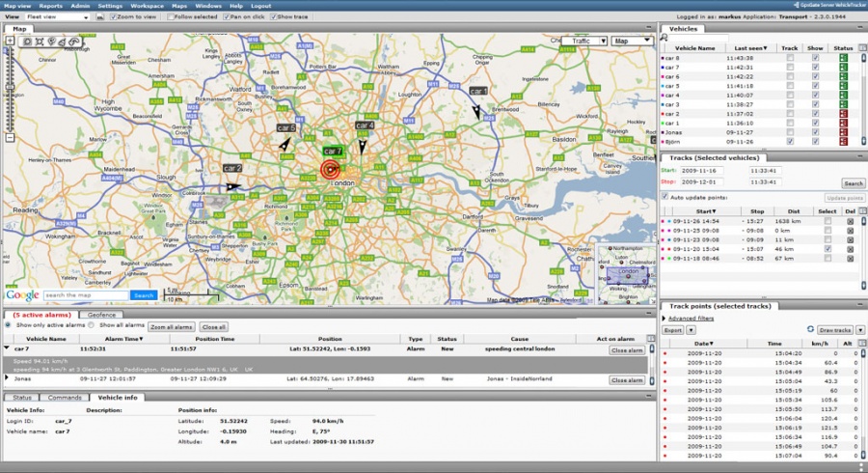
Task: Open the Fleet view dropdown
Action: pos(57,17)
